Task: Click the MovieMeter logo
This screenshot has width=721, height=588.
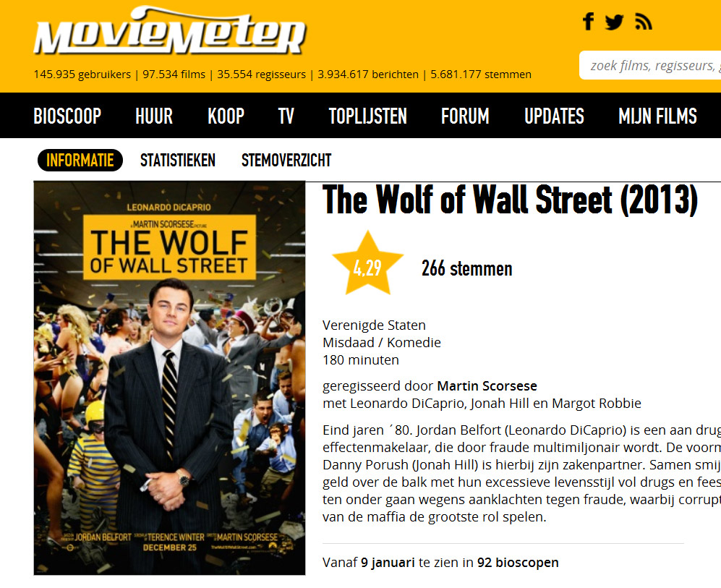Action: coord(170,31)
